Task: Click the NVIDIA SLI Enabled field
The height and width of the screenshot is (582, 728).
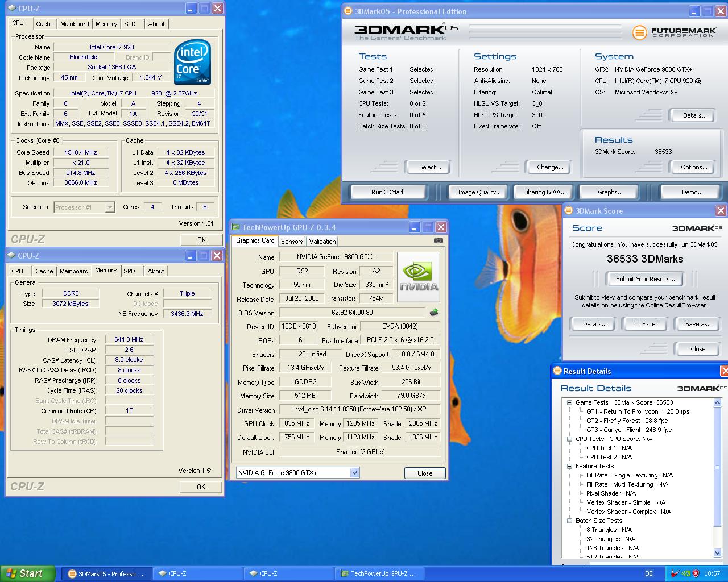Action: click(360, 452)
